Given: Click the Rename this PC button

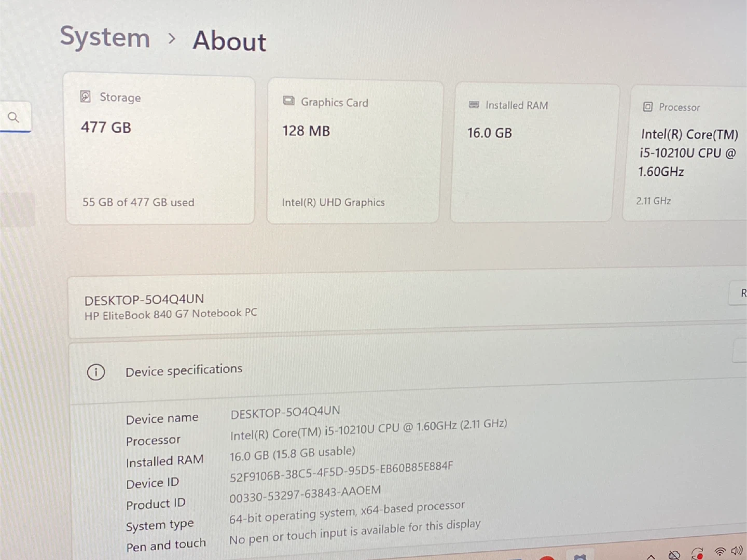Looking at the screenshot, I should pos(739,293).
